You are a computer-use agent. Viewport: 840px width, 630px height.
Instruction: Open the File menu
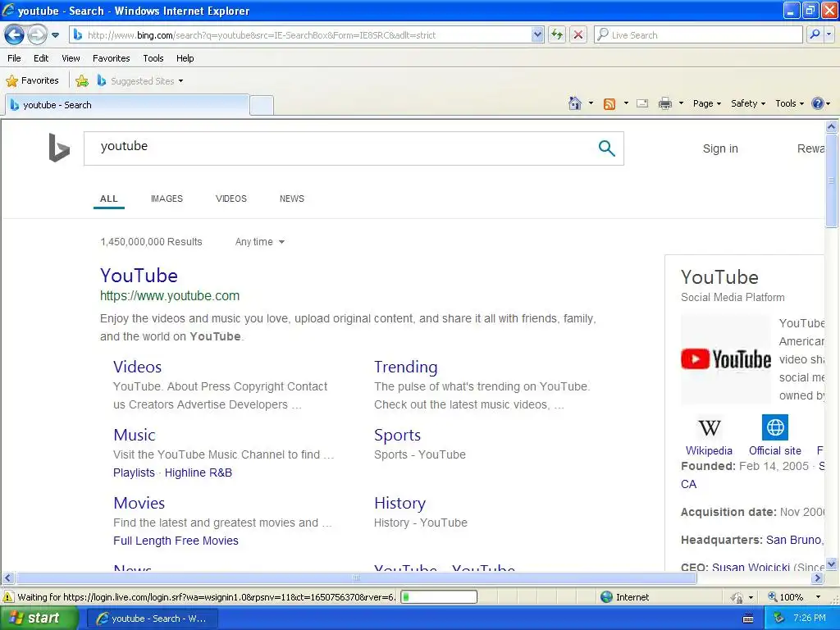(x=15, y=58)
